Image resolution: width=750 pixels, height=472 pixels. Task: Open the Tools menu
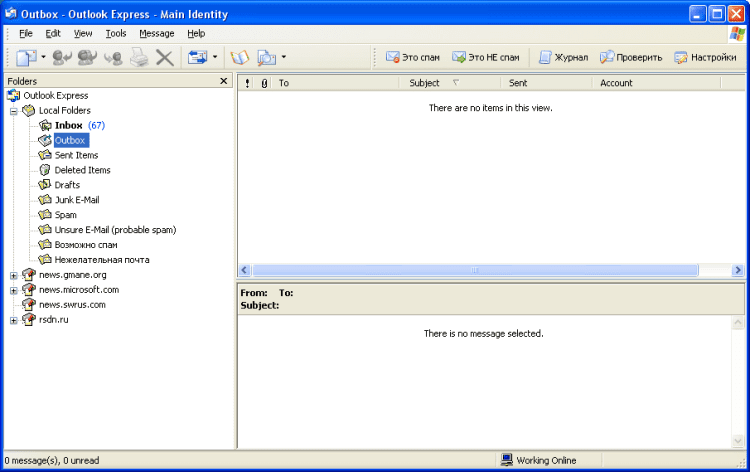pos(116,33)
